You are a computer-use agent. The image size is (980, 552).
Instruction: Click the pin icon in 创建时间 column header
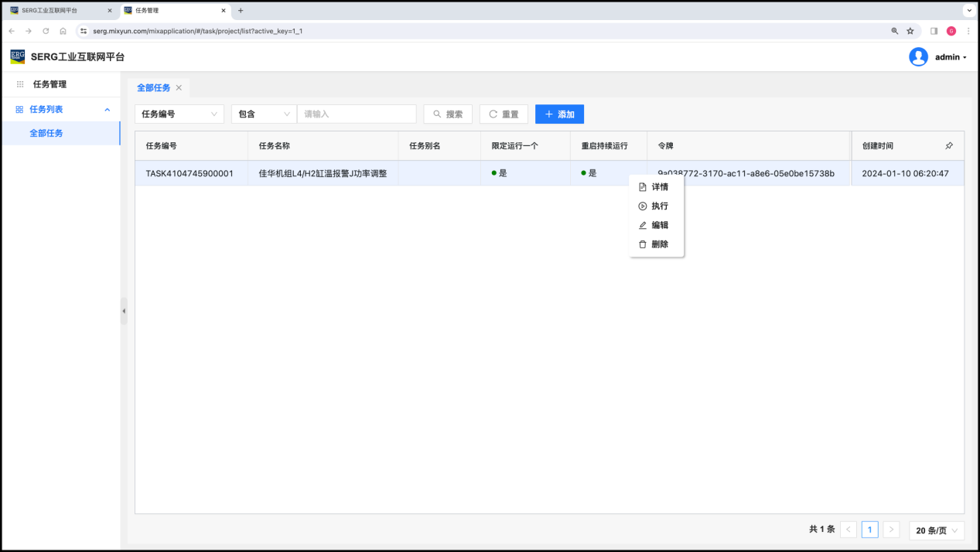click(x=949, y=145)
